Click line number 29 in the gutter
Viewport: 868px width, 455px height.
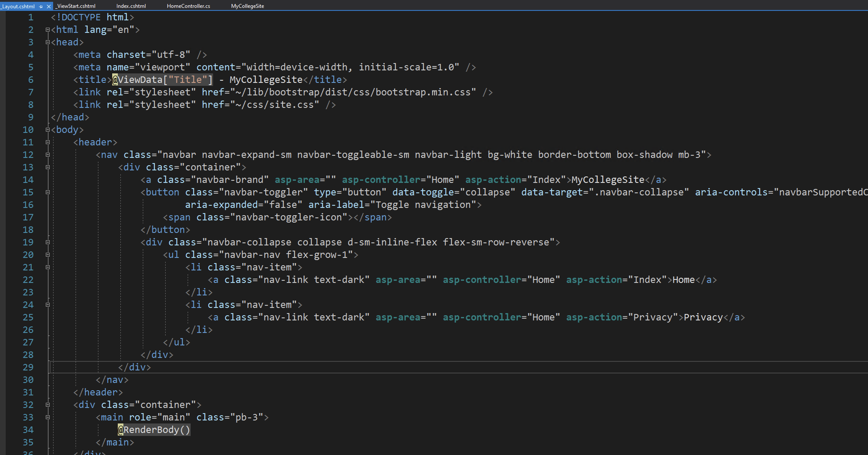(28, 367)
